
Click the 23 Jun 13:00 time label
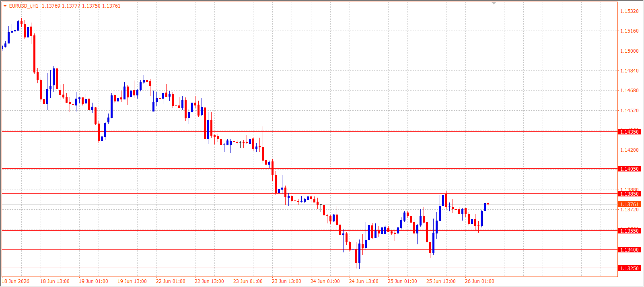click(x=286, y=281)
